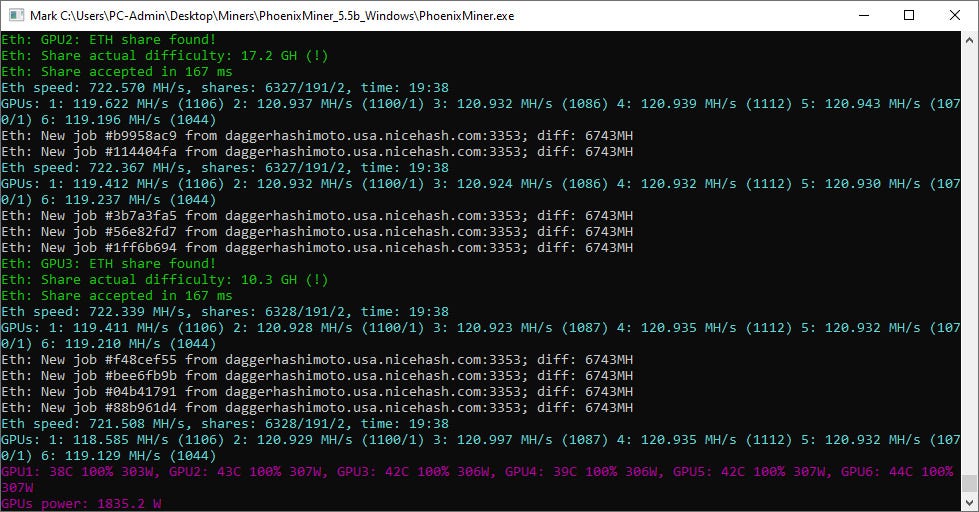The image size is (979, 512).
Task: Click the New job #1ff6b694 line
Action: point(317,248)
